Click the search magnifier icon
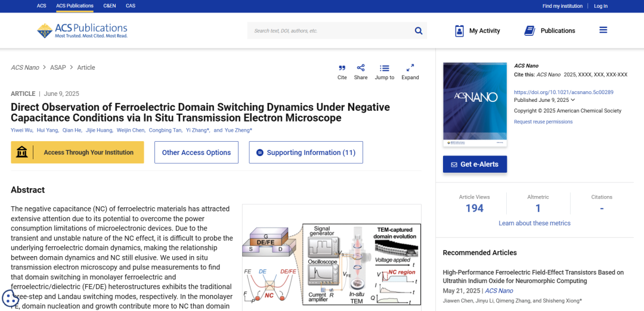This screenshot has height=311, width=644. [x=419, y=31]
